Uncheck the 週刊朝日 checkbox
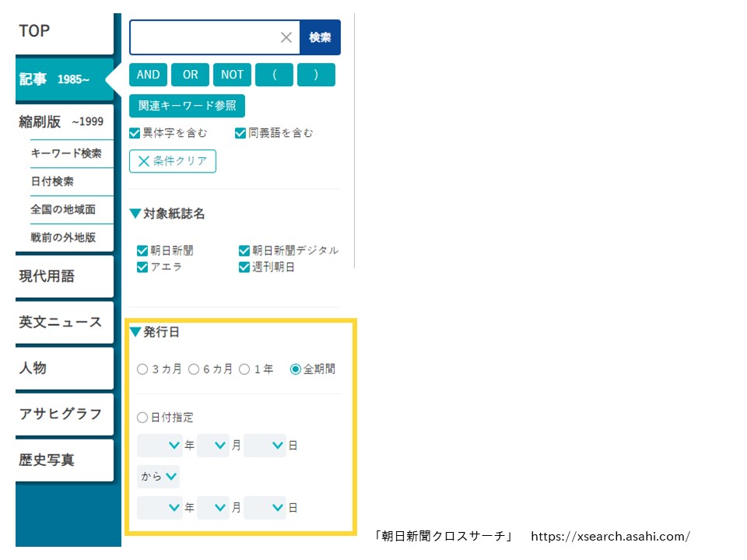The width and height of the screenshot is (747, 560). (x=244, y=267)
